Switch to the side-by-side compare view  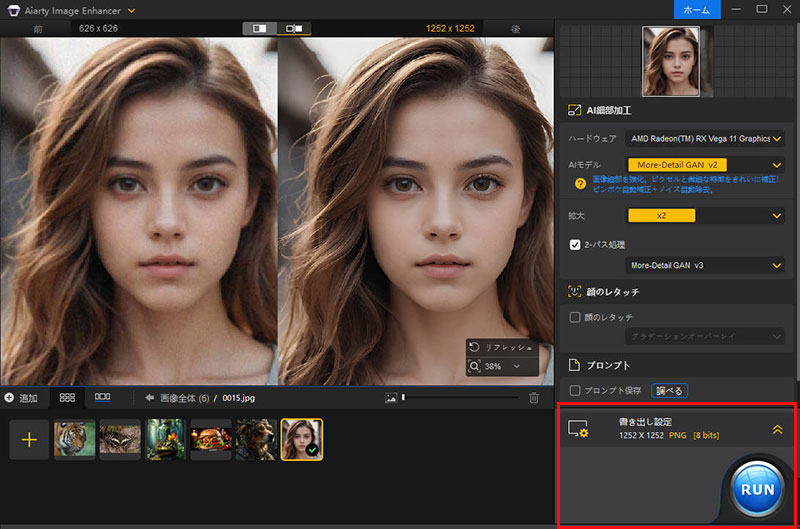pyautogui.click(x=294, y=28)
